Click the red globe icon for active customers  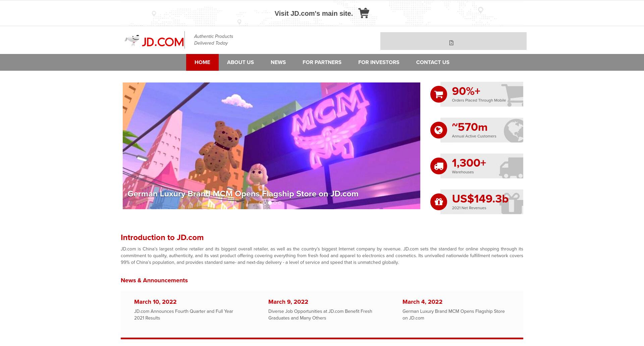(439, 130)
